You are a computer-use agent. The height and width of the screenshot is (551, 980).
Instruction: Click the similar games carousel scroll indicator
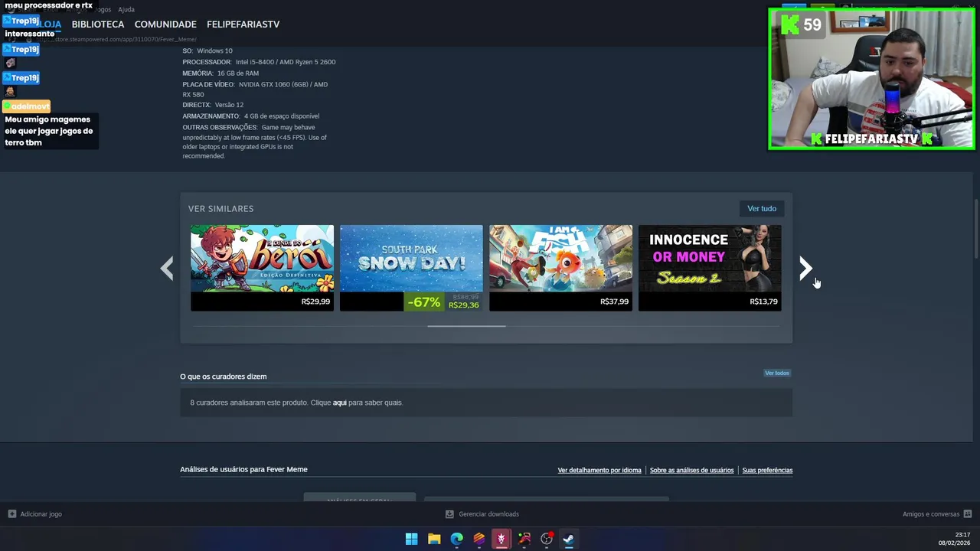tap(466, 326)
